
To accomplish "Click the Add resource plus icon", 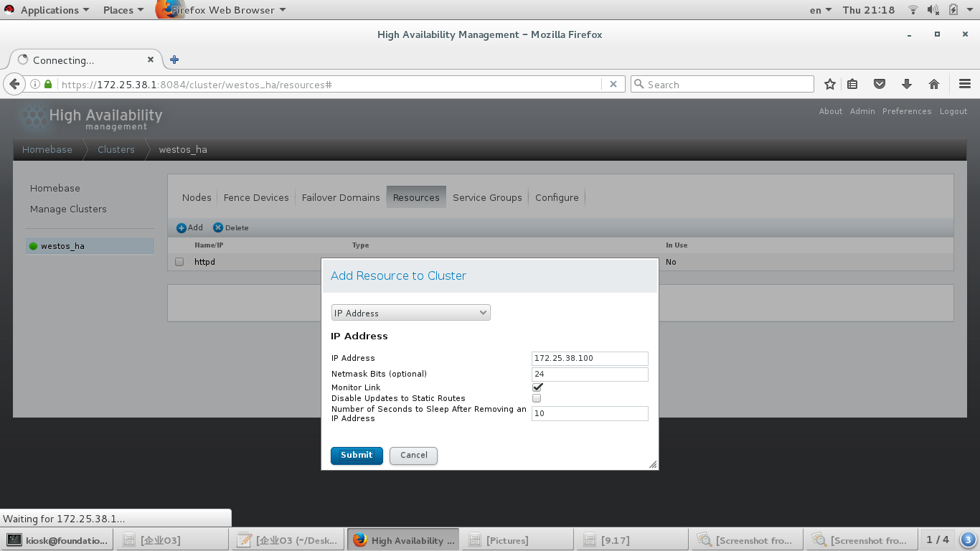I will click(x=182, y=227).
